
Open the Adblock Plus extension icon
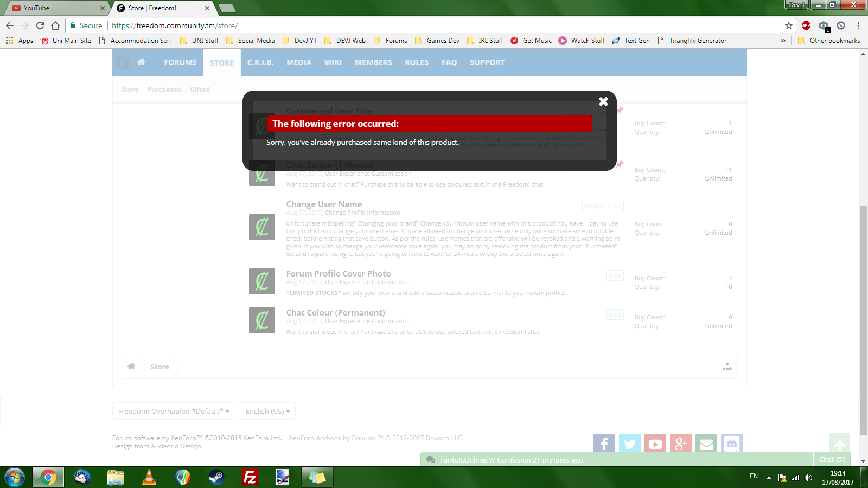click(x=806, y=25)
